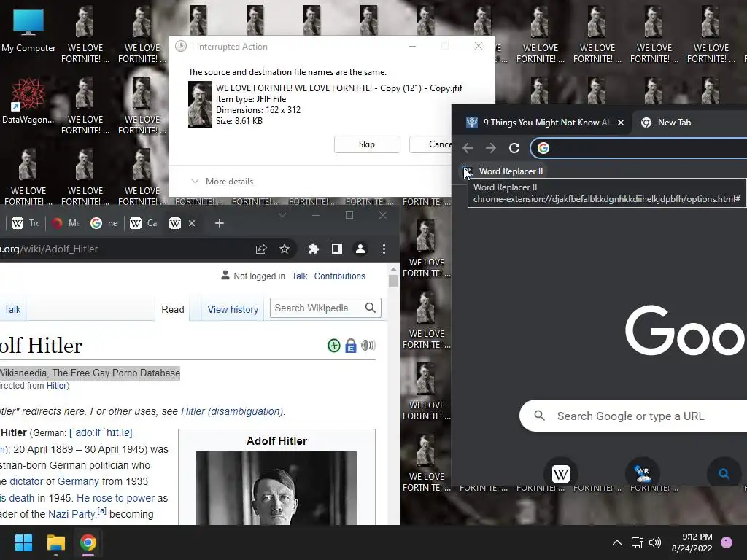Screen dimensions: 747x560
Task: Click the address bar with the Google icon
Action: (x=638, y=148)
